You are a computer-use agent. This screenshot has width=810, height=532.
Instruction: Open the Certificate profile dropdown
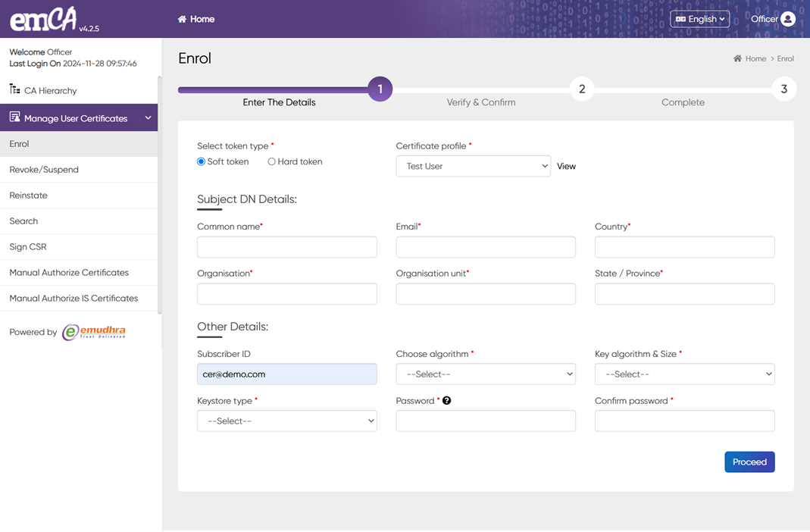tap(473, 166)
